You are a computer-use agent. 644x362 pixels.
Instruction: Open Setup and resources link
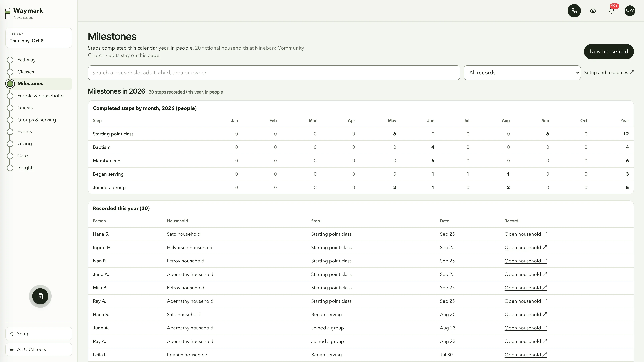click(609, 72)
